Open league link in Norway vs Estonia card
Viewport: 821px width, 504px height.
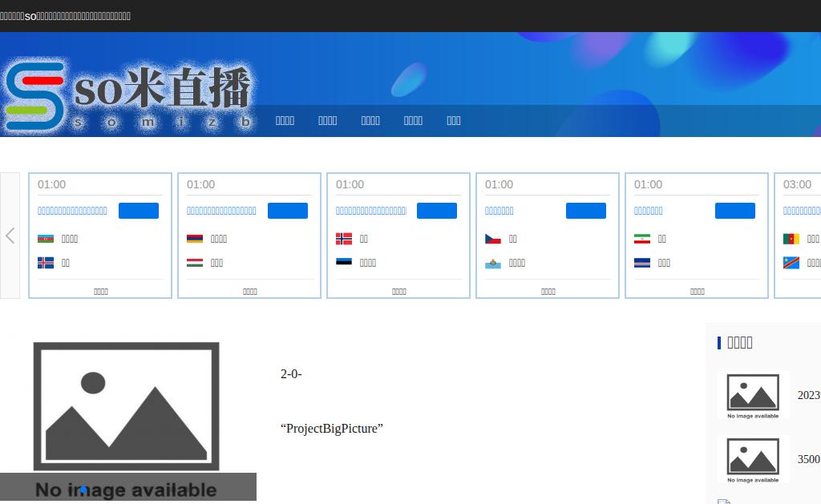coord(371,211)
